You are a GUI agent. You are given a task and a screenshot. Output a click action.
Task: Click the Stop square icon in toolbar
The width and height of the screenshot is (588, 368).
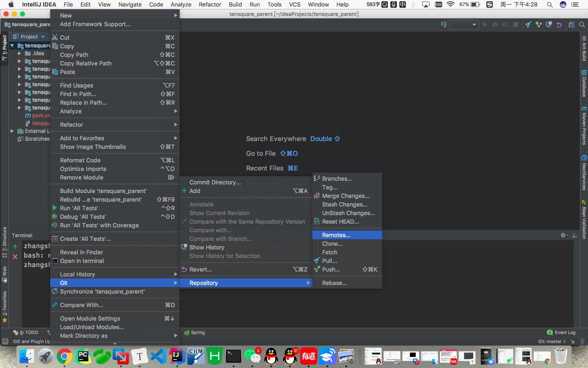pos(516,25)
